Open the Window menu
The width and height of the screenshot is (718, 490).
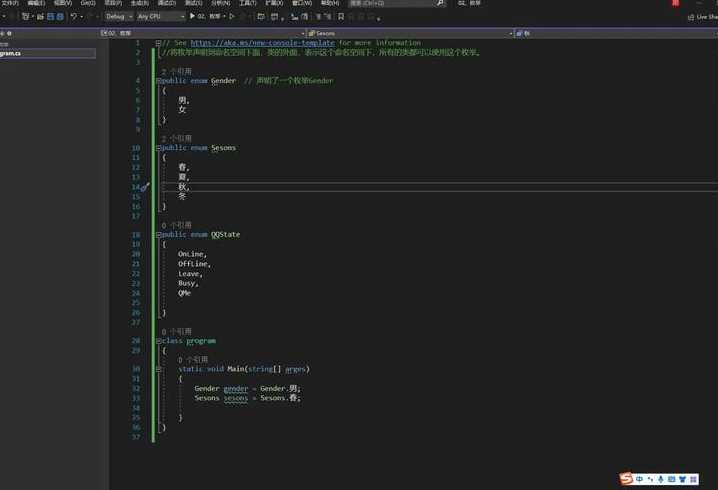(302, 3)
